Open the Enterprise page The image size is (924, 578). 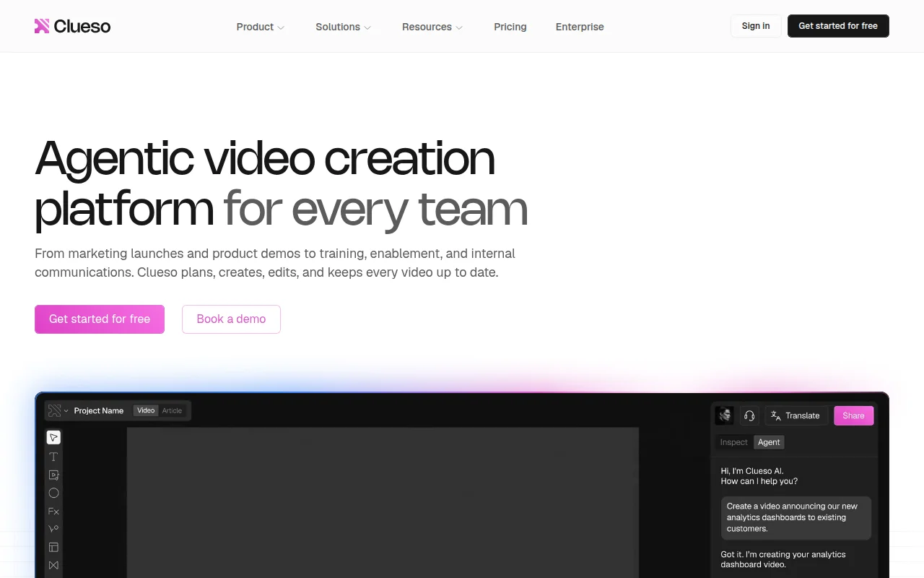click(580, 27)
